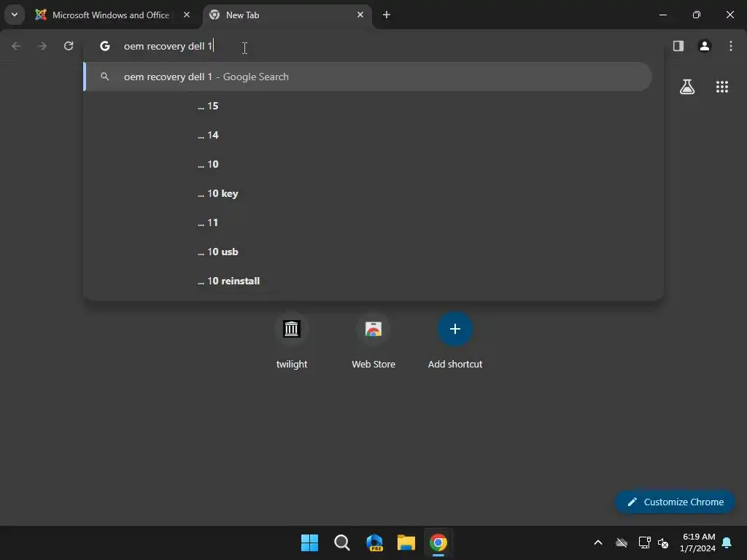Open Chrome's three-dot menu
Screen dimensions: 747x560
[x=731, y=46]
